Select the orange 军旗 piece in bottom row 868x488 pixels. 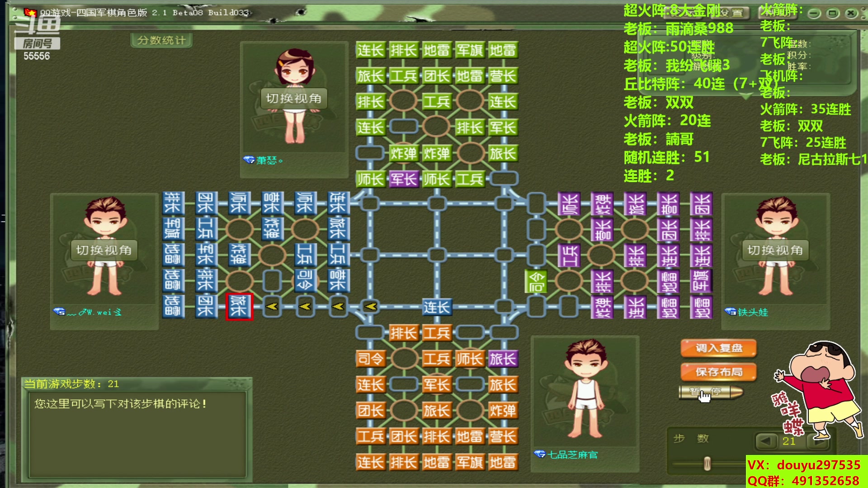coord(470,462)
